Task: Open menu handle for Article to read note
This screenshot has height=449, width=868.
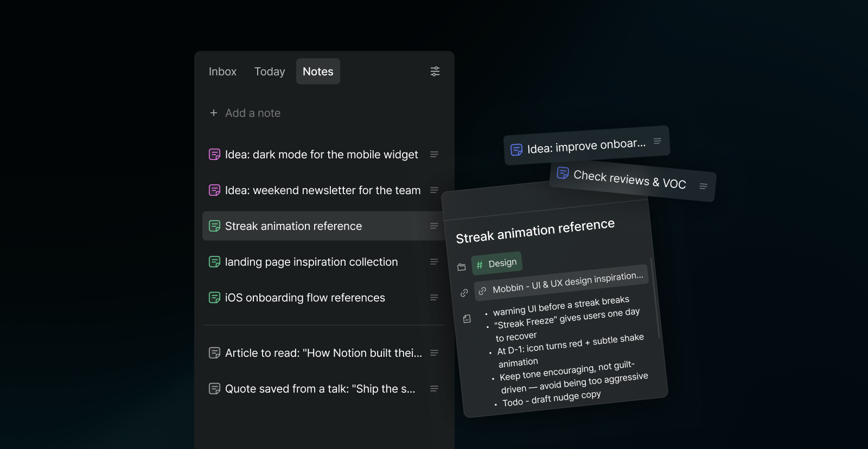Action: (434, 353)
